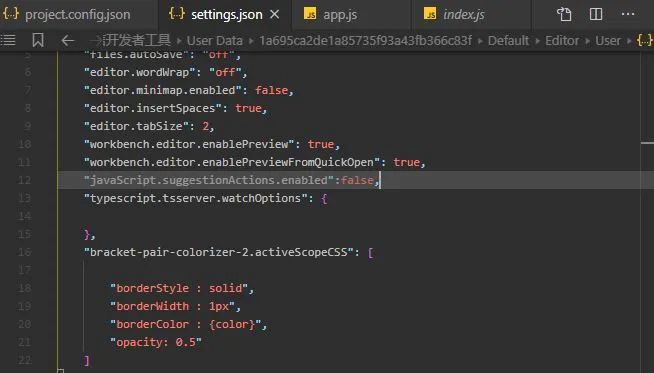Image resolution: width=654 pixels, height=373 pixels.
Task: Close the settings.json tab
Action: [x=274, y=15]
